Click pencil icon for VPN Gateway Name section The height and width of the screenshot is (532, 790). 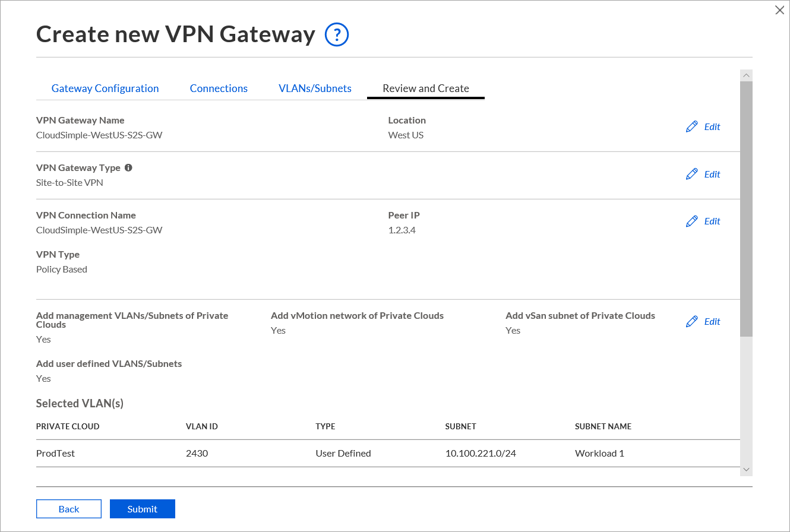click(691, 126)
